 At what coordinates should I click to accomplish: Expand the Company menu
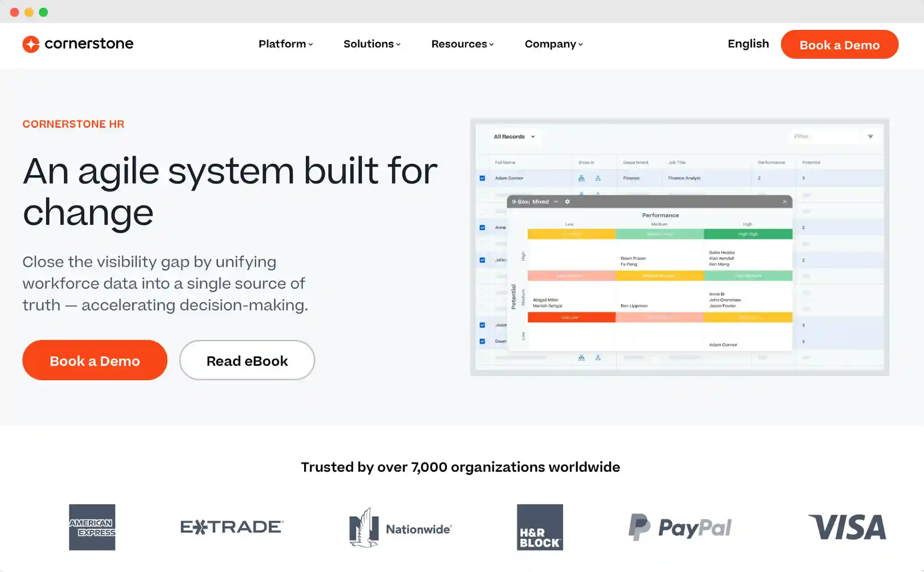click(x=553, y=44)
